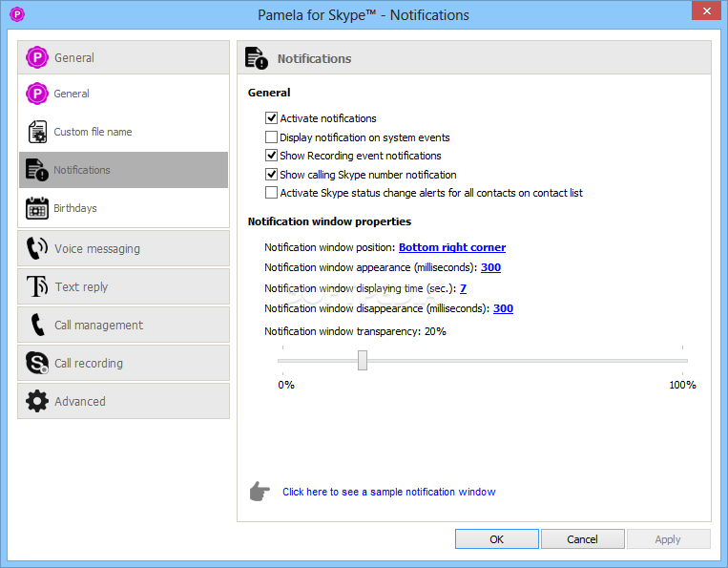Expand the Call management section
The image size is (728, 568).
pyautogui.click(x=123, y=325)
